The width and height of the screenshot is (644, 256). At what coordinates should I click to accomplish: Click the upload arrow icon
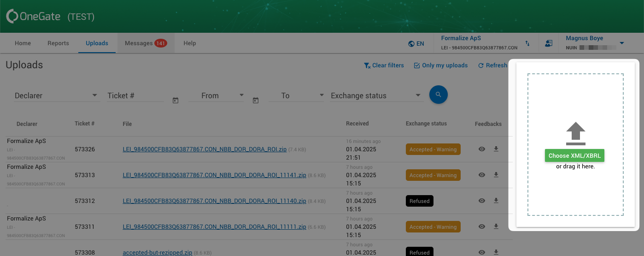point(575,133)
